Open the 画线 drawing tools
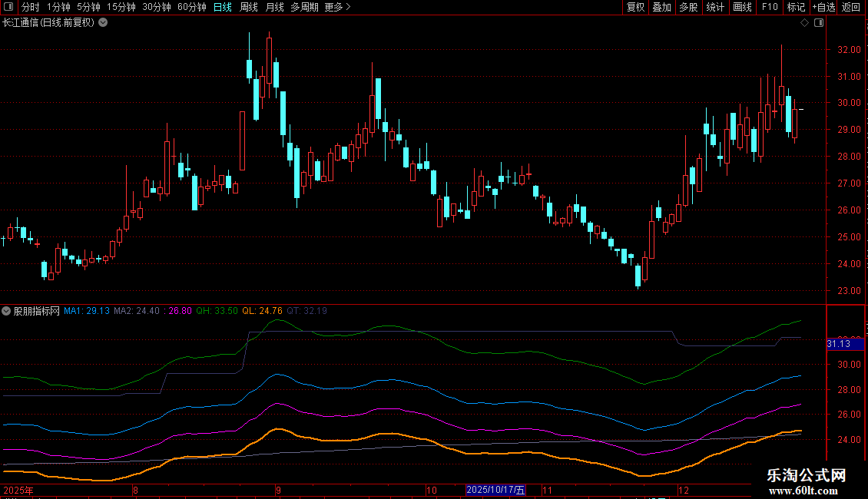 coord(742,8)
